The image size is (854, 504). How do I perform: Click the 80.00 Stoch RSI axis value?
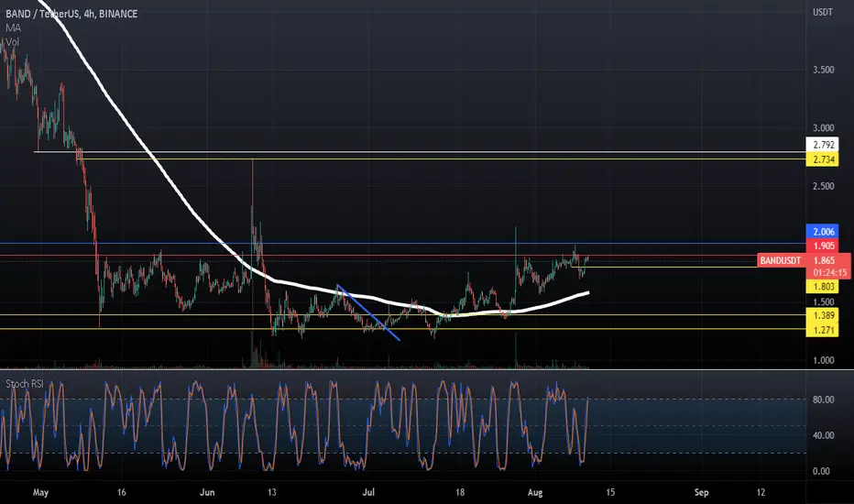click(x=823, y=400)
